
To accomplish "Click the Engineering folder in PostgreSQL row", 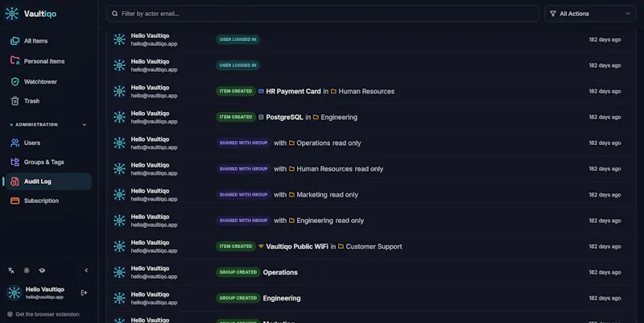I will pos(339,117).
